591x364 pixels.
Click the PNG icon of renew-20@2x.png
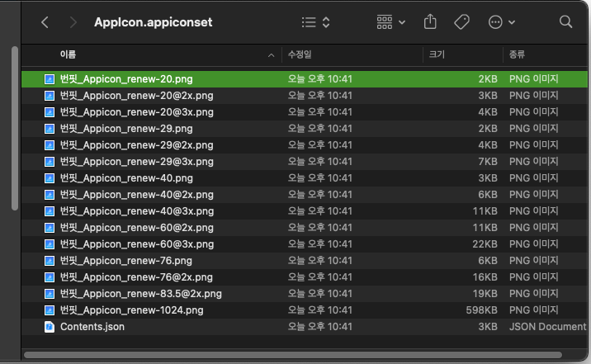click(x=50, y=96)
